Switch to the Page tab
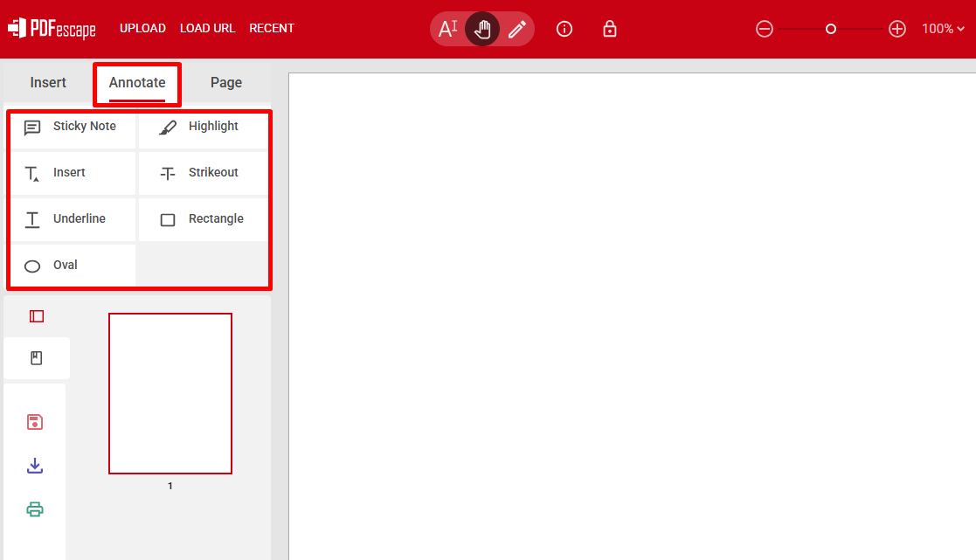The height and width of the screenshot is (560, 976). [x=225, y=82]
